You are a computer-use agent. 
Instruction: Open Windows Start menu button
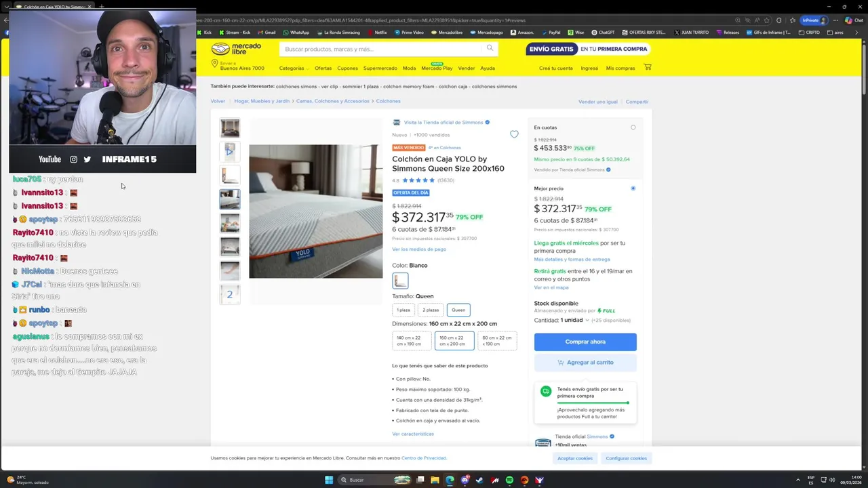(x=329, y=480)
